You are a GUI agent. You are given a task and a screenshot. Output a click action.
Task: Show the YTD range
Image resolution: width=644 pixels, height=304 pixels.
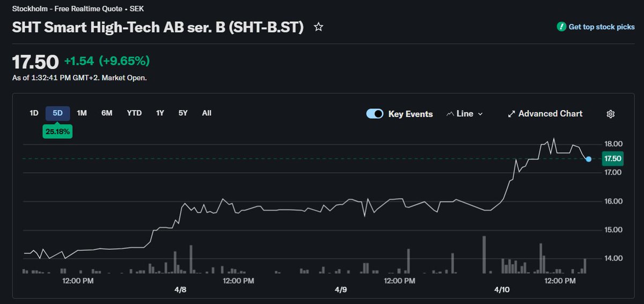(x=134, y=113)
